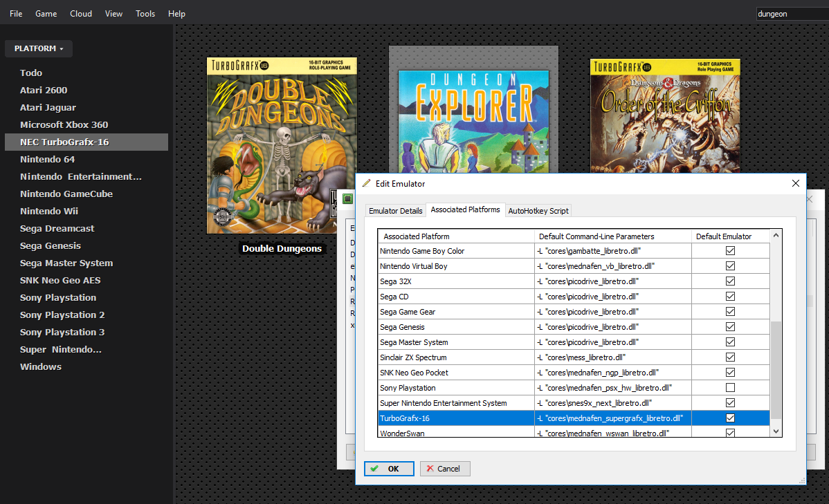Select Atari 2600 platform
Viewport: 829px width, 504px height.
point(44,91)
